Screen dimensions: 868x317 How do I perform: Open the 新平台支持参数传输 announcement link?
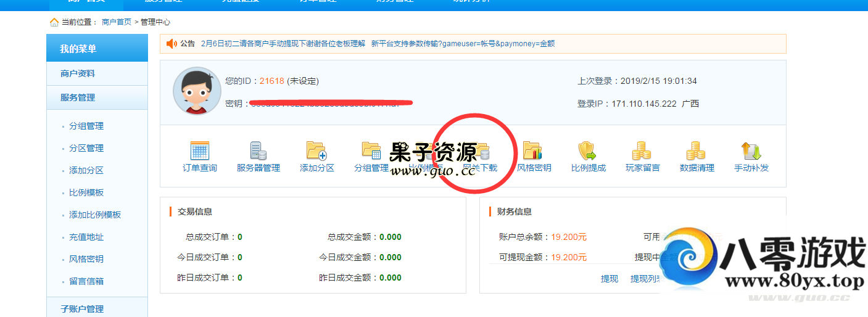[x=463, y=44]
